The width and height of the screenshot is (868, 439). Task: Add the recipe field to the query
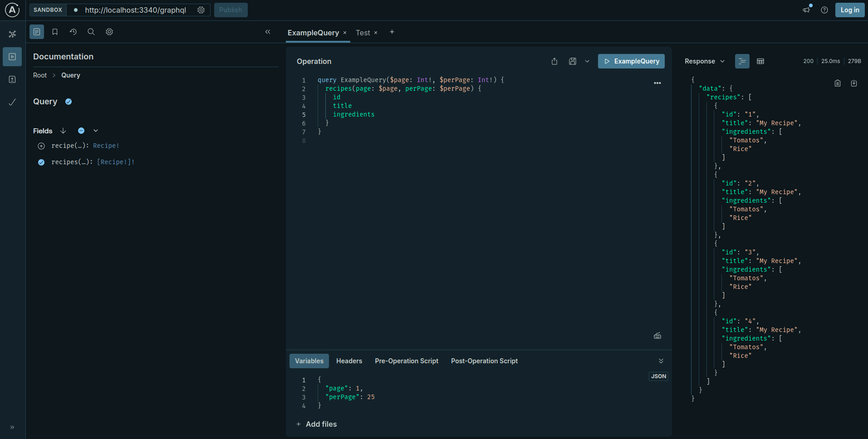click(x=41, y=146)
